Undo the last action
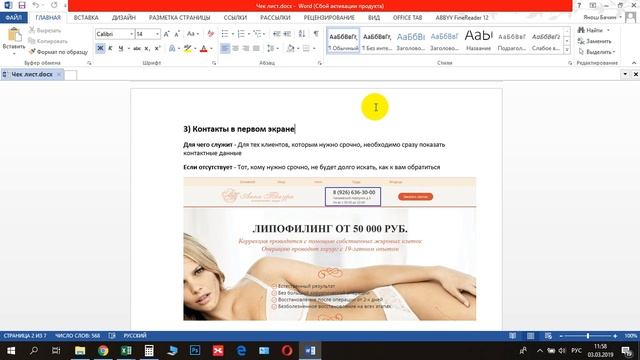640x360 pixels. pyautogui.click(x=36, y=5)
